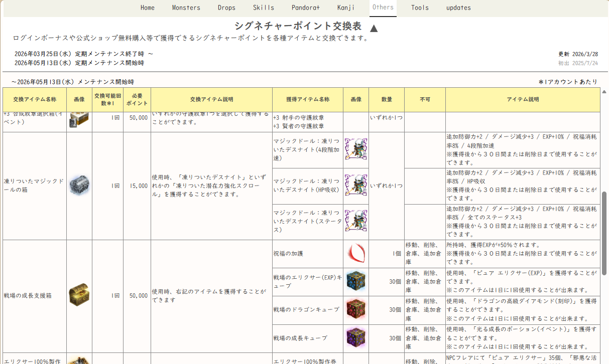Click the 交換アイテム説明 column header
The image size is (609, 364).
click(211, 99)
